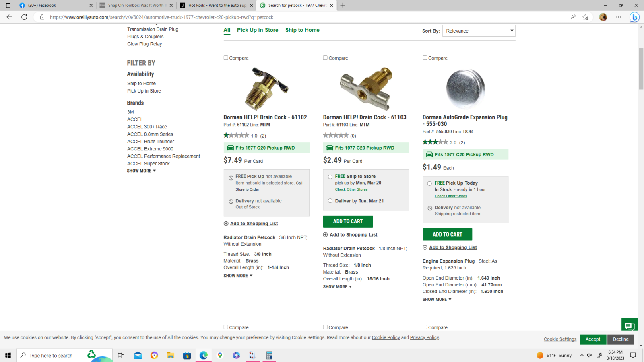
Task: Switch to Hot Rods browser tab
Action: (217, 5)
